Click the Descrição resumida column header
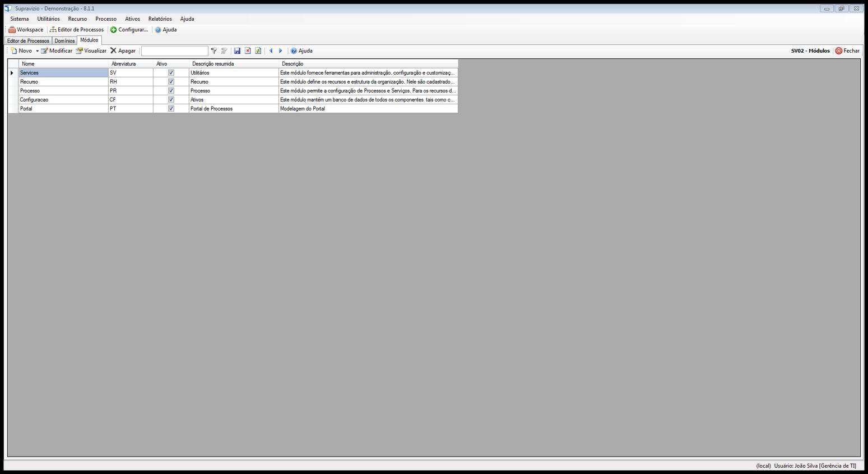868x474 pixels. [234, 64]
